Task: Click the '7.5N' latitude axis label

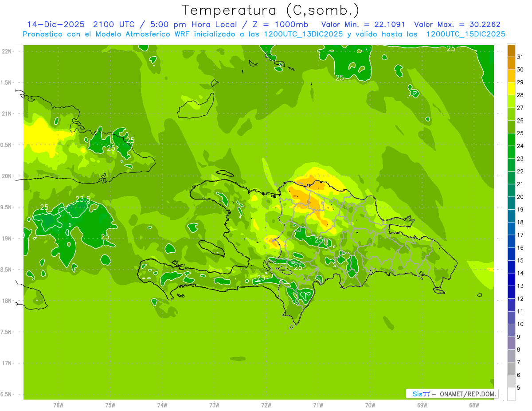Action: pos(7,332)
